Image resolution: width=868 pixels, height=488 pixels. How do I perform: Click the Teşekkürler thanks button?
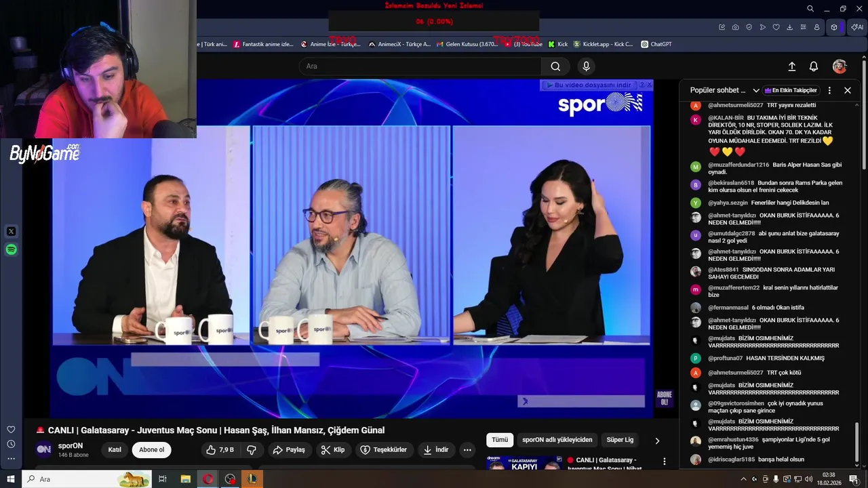(384, 450)
